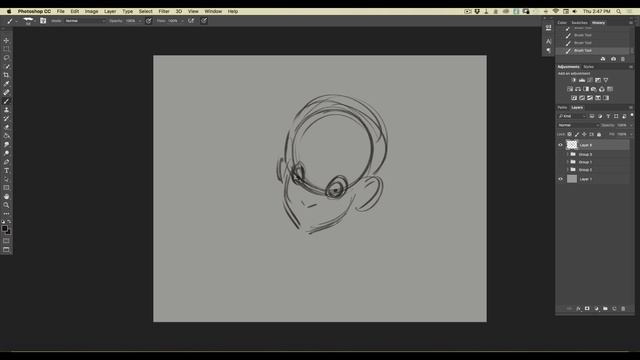Select the Brush tool in the toolbox
Viewport: 640px width, 360px height.
(6, 101)
